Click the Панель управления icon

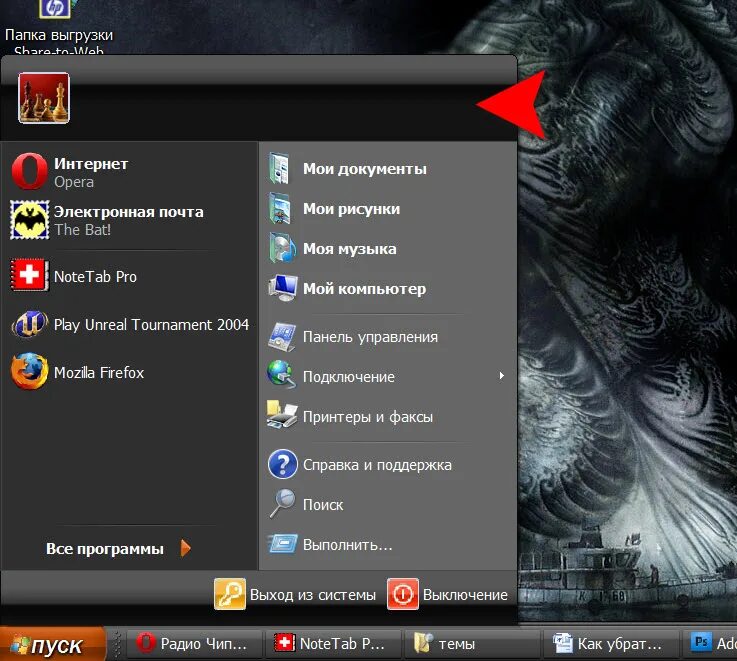282,337
